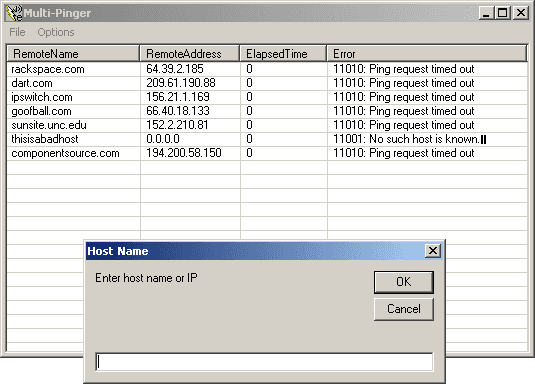Click the rackspace.com timed out error cell
This screenshot has height=384, width=535.
(x=404, y=69)
